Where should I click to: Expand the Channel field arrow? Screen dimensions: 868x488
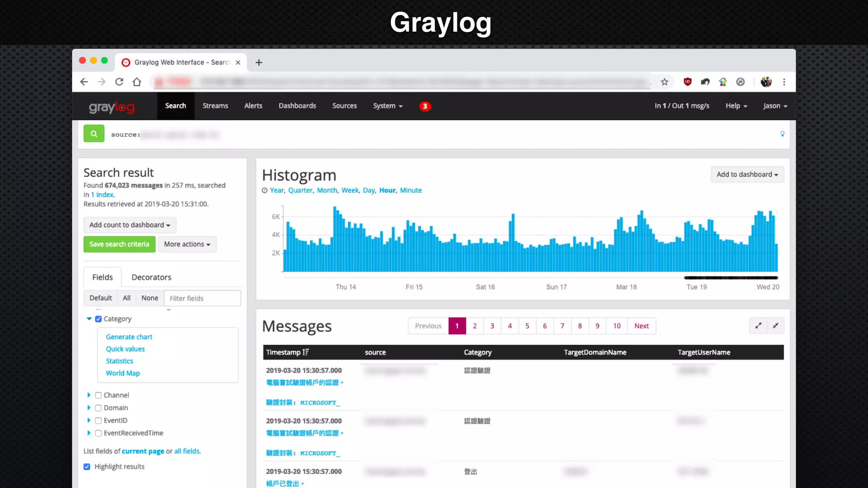89,395
